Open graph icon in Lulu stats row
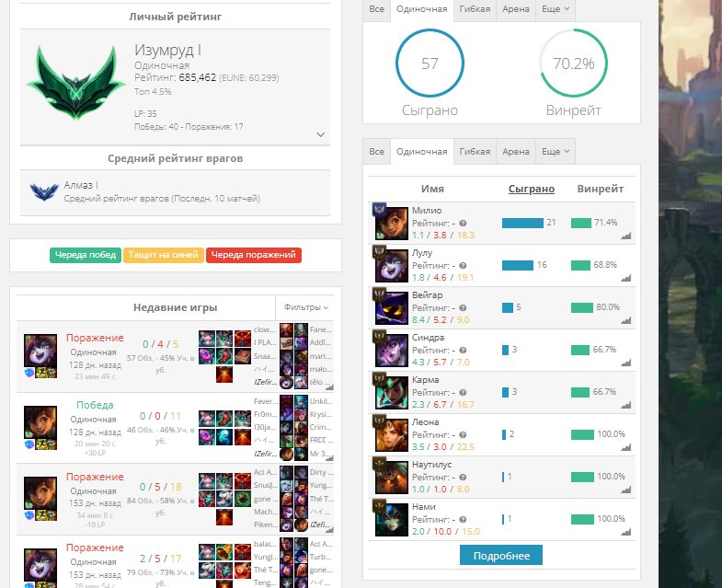Image resolution: width=722 pixels, height=588 pixels. (x=625, y=278)
